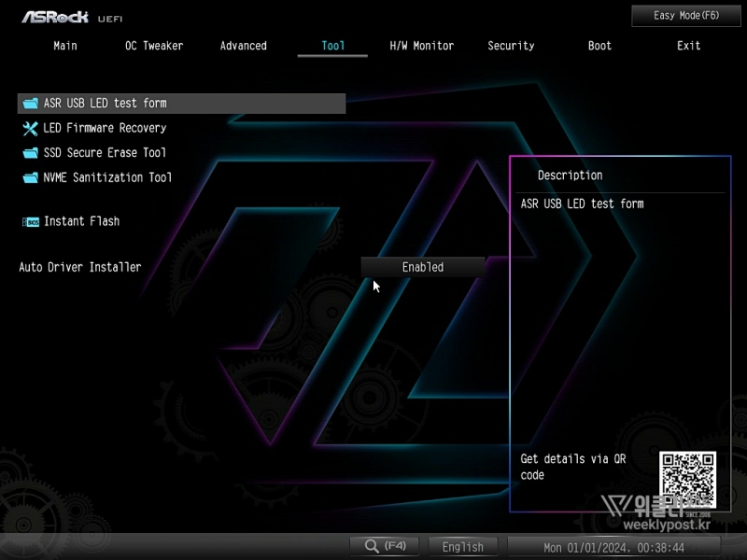This screenshot has height=560, width=747.
Task: Click the QR code image
Action: pos(687,480)
